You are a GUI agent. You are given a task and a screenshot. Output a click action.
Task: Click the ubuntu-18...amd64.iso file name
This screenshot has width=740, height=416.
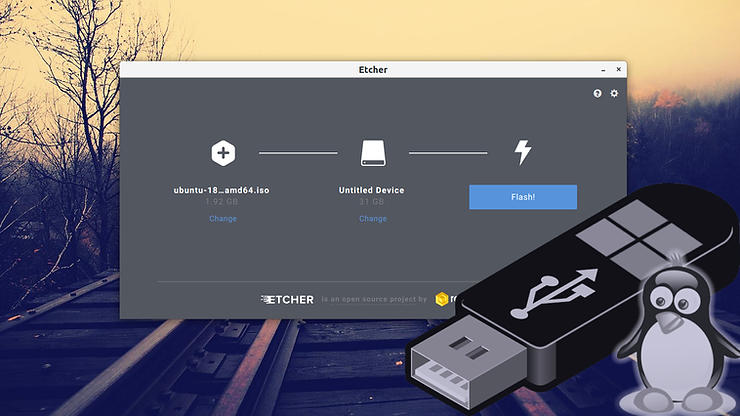[x=221, y=190]
